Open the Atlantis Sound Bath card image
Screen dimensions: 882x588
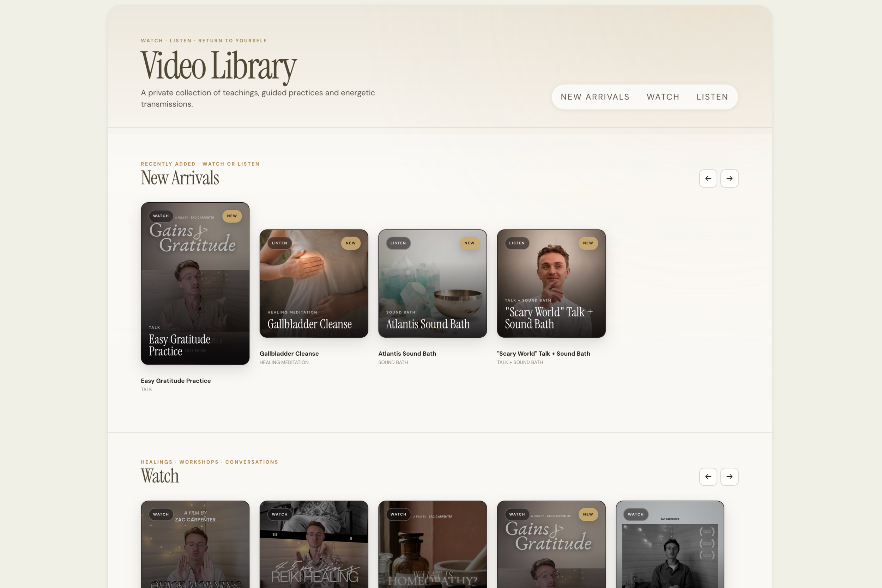click(x=433, y=283)
